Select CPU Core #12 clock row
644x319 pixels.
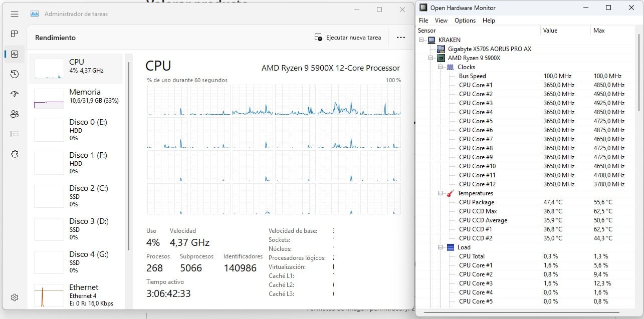pos(527,184)
